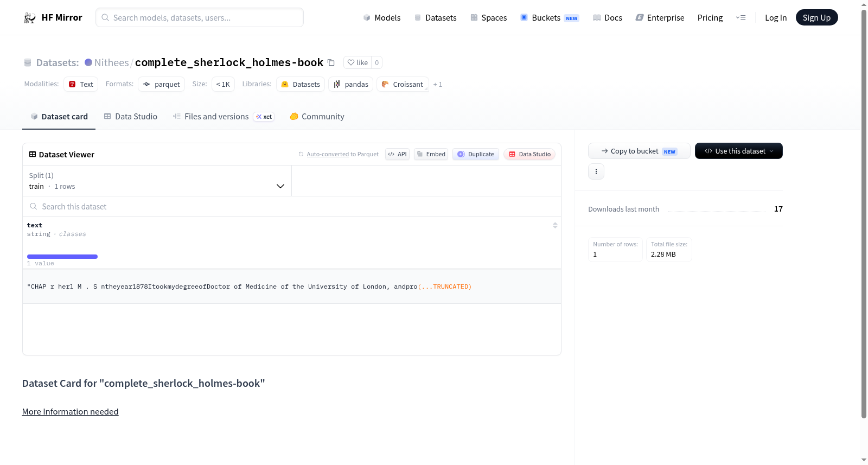Screen dimensions: 868x465
Task: Click the heart like button
Action: tap(358, 63)
